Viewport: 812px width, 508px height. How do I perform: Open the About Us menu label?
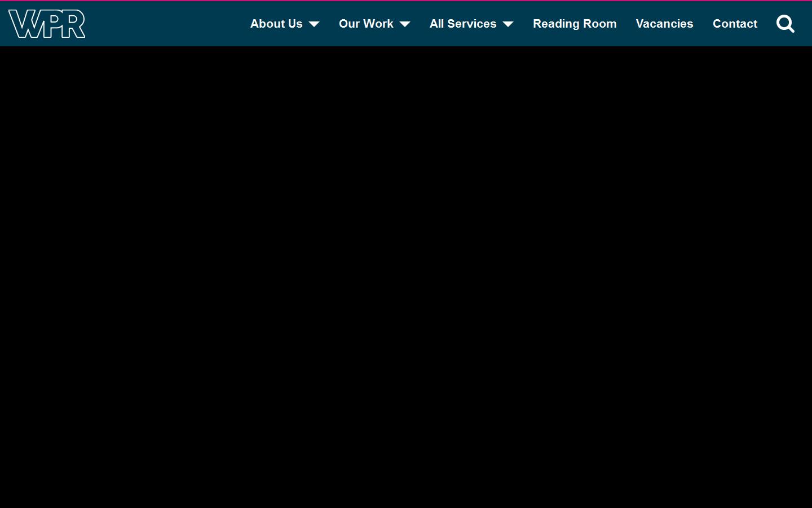(276, 24)
